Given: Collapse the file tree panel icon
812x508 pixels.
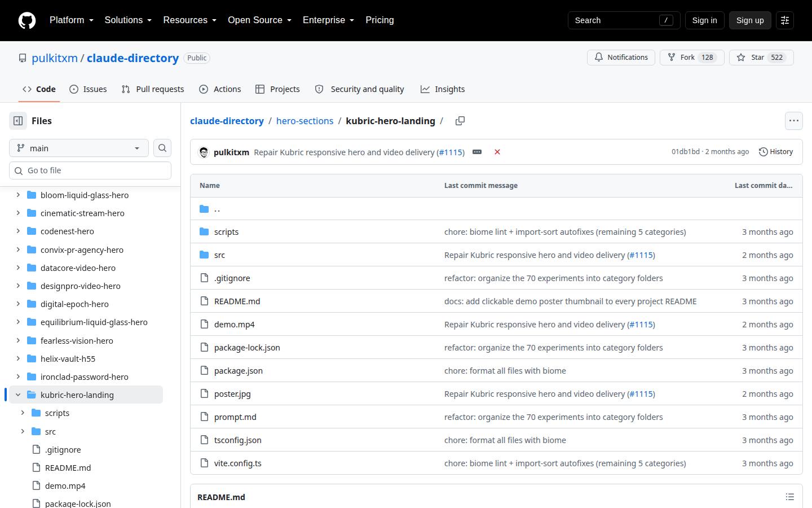Looking at the screenshot, I should [18, 121].
